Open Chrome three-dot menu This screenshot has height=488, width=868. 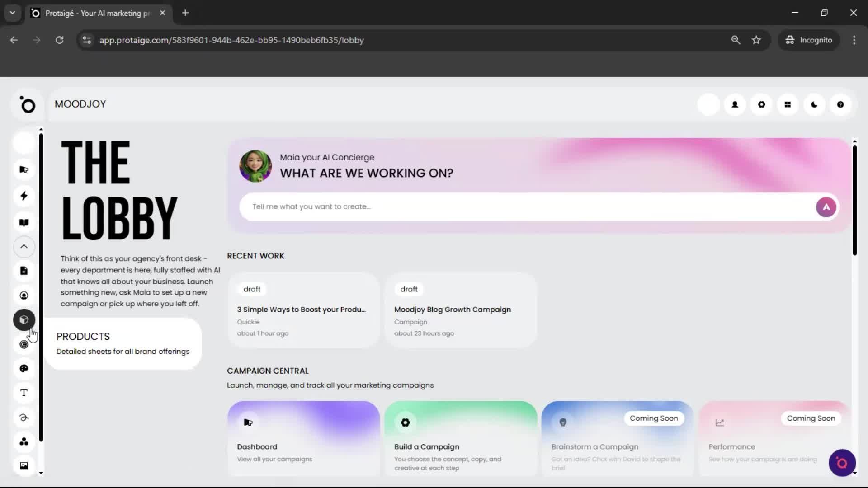[854, 40]
